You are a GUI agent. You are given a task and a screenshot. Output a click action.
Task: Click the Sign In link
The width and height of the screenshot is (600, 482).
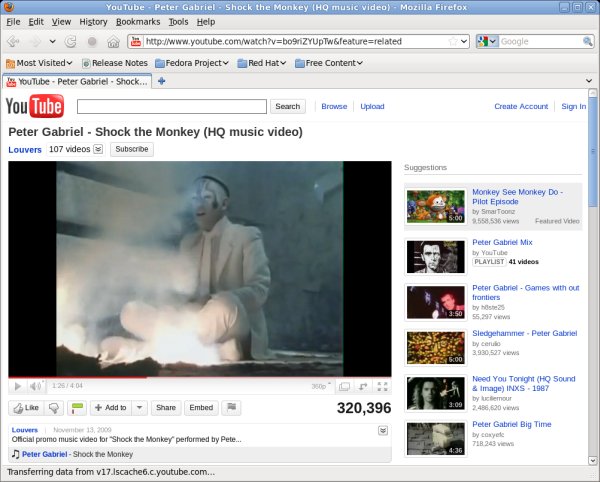click(573, 106)
